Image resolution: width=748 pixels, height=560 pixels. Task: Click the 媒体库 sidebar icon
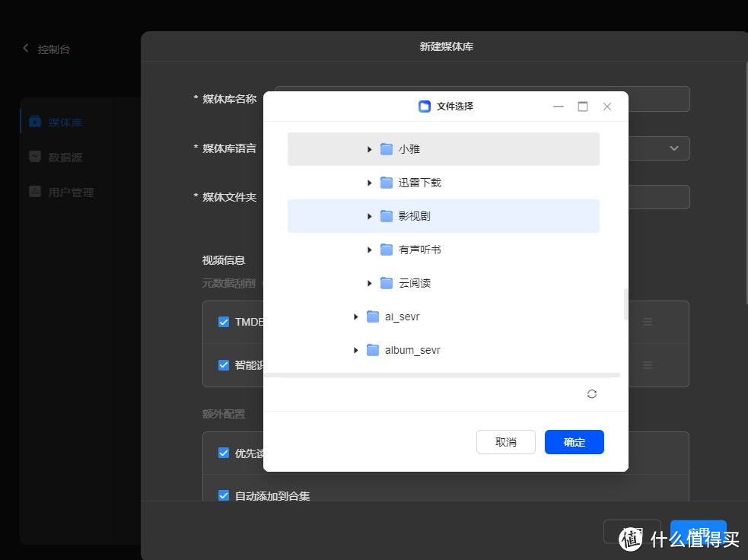coord(35,121)
